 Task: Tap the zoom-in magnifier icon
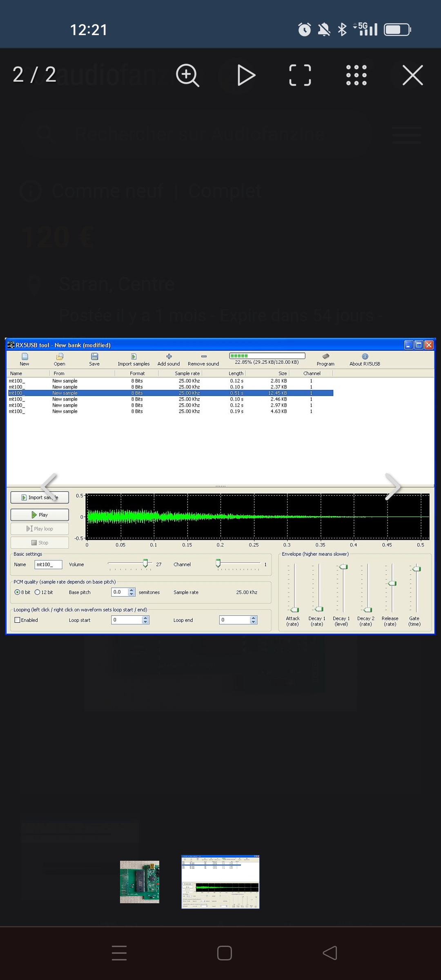(187, 75)
